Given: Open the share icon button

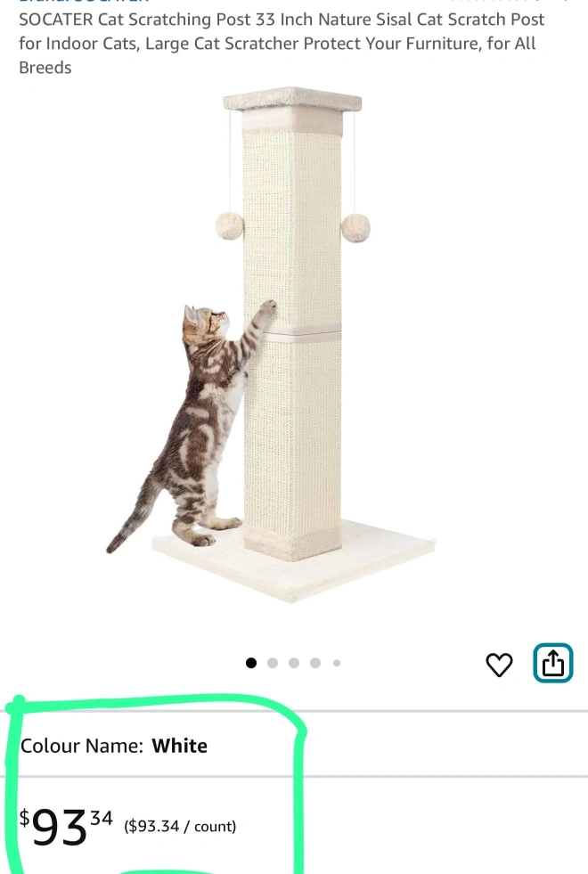Looking at the screenshot, I should (x=553, y=664).
